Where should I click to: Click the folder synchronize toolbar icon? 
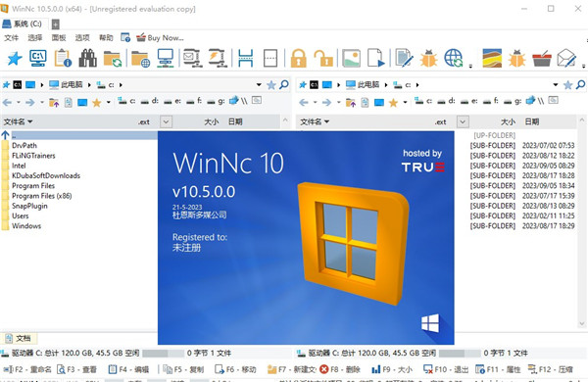coord(113,59)
